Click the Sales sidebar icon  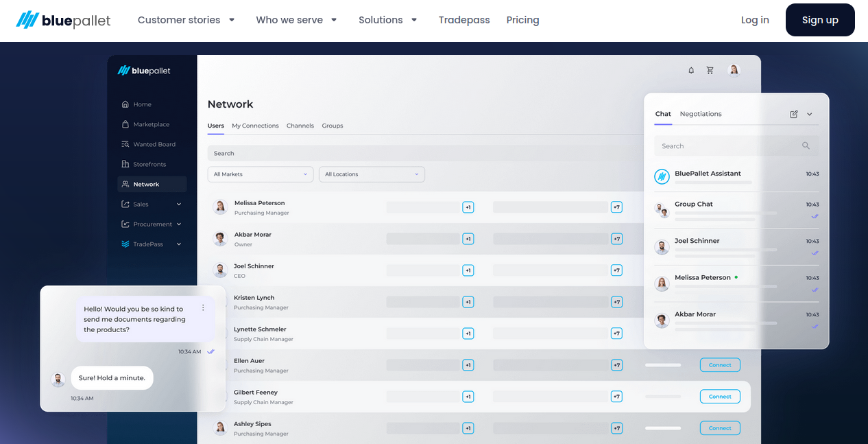coord(125,204)
